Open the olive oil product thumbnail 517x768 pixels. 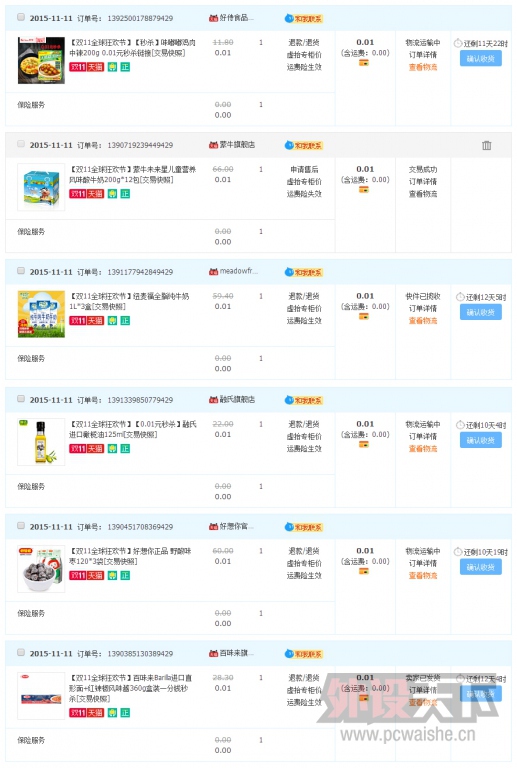click(x=41, y=442)
